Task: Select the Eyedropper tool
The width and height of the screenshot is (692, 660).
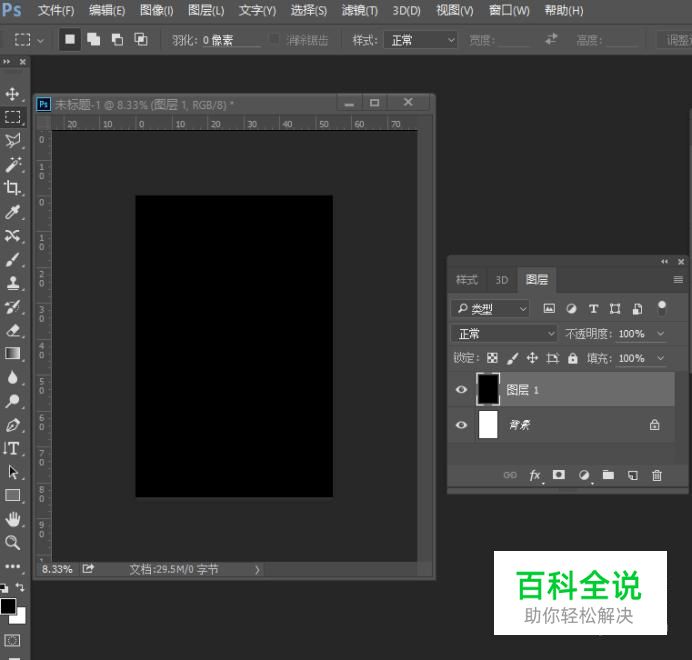Action: coord(13,212)
